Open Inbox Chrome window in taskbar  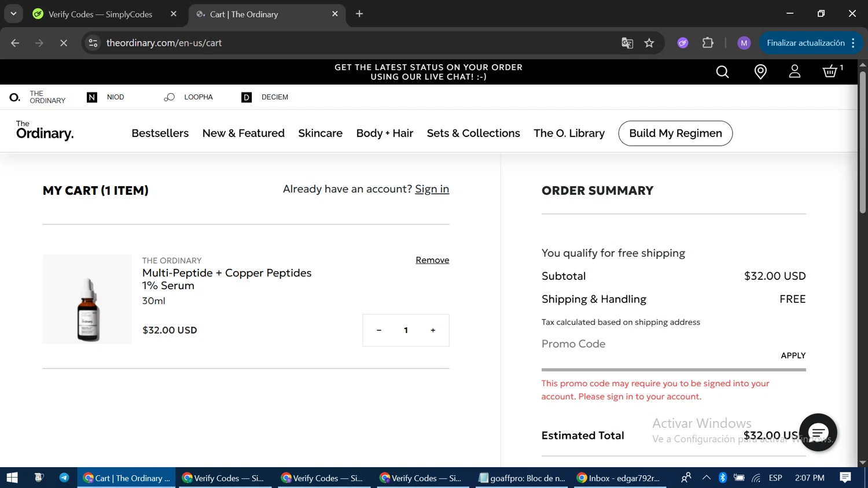tap(619, 478)
